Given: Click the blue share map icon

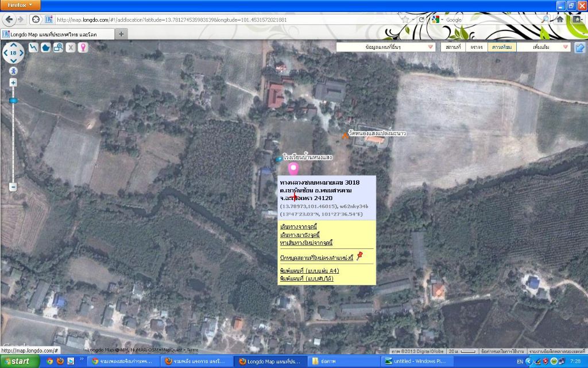Looking at the screenshot, I should coord(580,47).
